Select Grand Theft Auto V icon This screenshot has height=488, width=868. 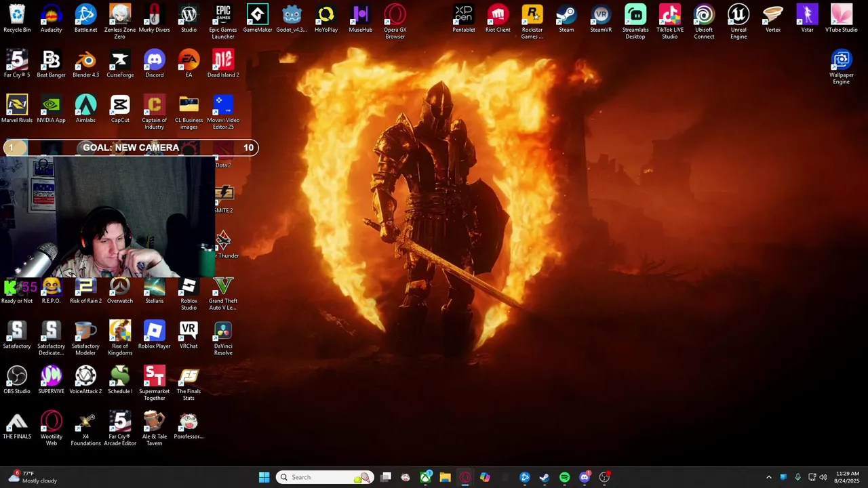point(223,293)
